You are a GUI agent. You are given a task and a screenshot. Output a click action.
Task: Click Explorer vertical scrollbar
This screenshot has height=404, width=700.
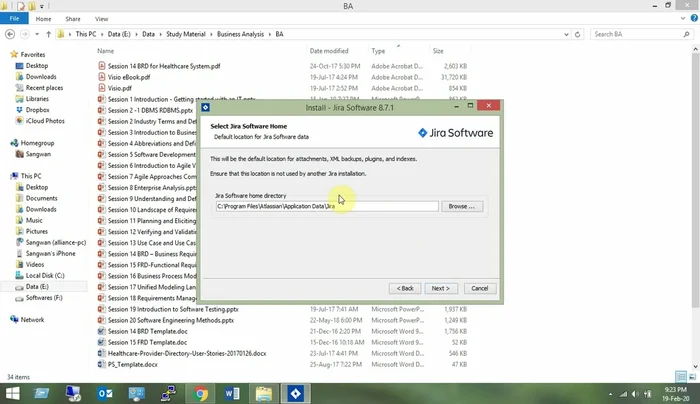(695, 179)
